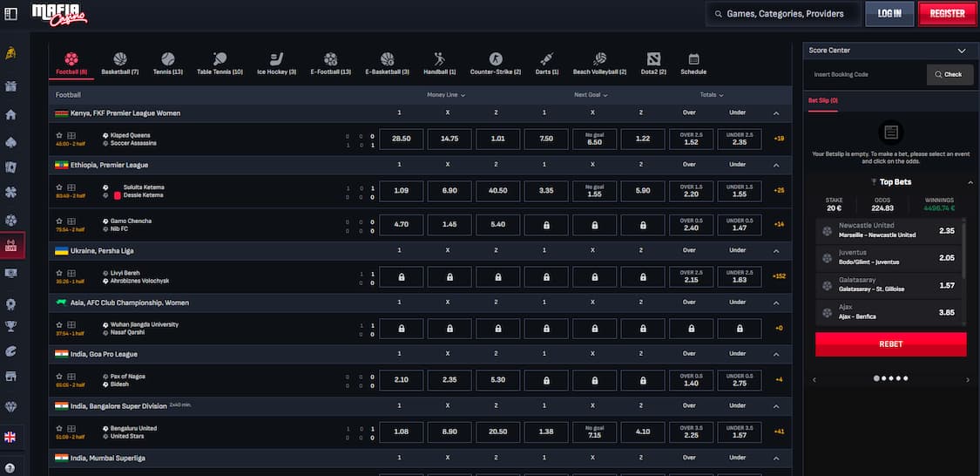Viewport: 980px width, 476px height.
Task: Open the shop sidebar icon
Action: tap(10, 377)
